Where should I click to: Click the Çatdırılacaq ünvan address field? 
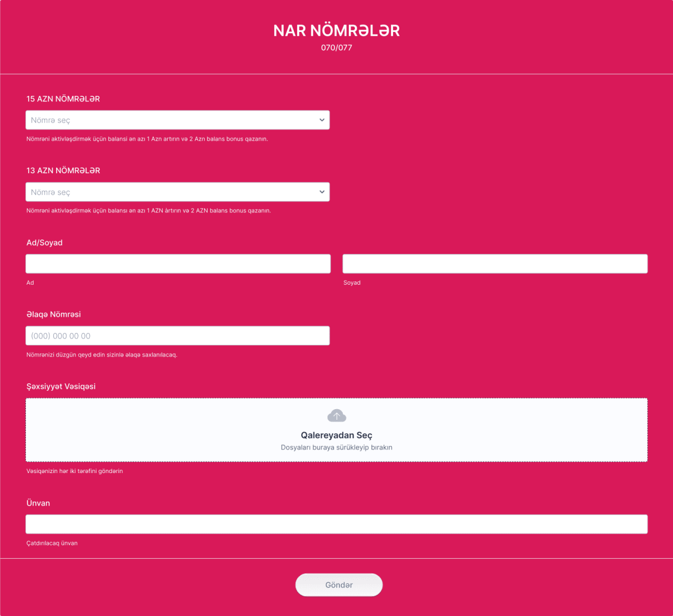pos(336,524)
